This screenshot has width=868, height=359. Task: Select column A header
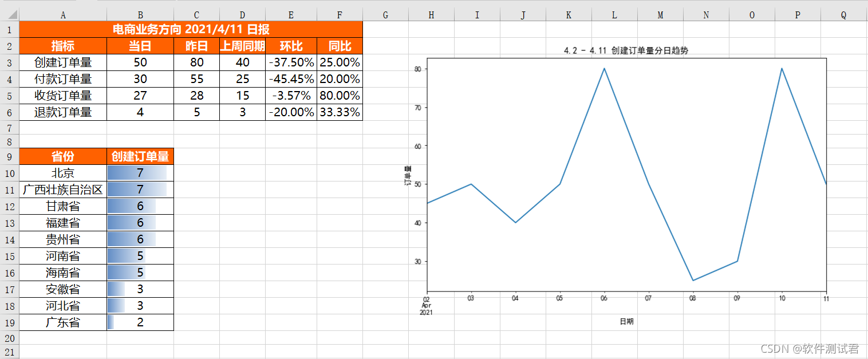[63, 15]
